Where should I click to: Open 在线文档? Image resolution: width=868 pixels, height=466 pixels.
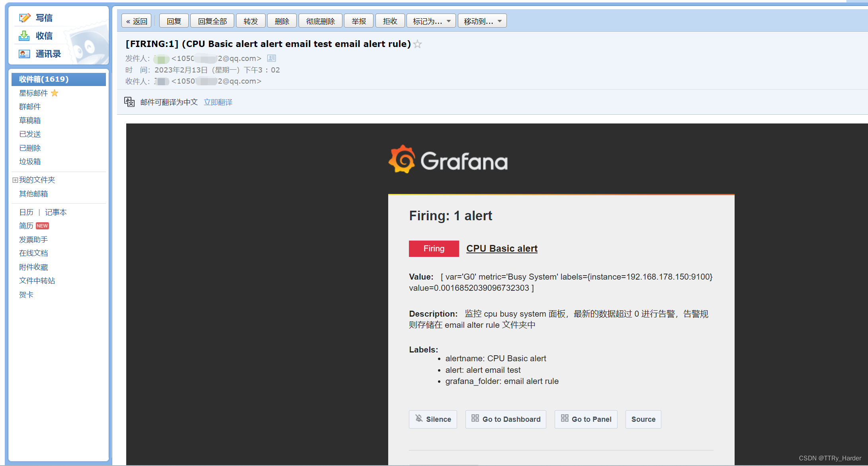(x=33, y=253)
